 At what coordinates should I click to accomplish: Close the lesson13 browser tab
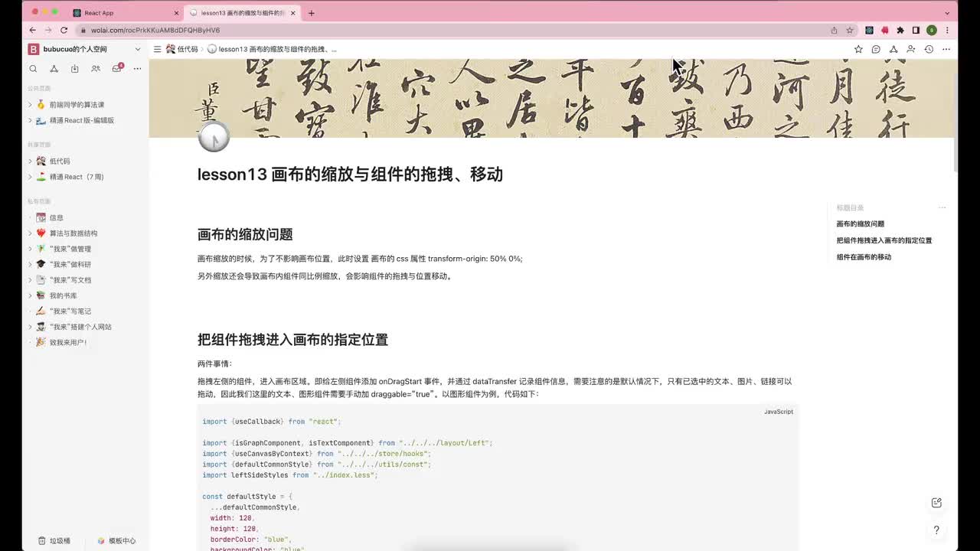292,13
